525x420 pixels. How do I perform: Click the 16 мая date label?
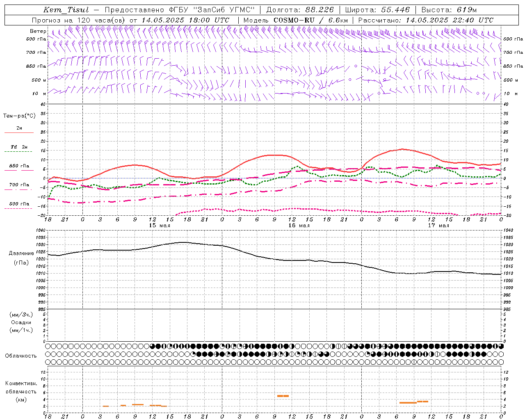tap(299, 226)
